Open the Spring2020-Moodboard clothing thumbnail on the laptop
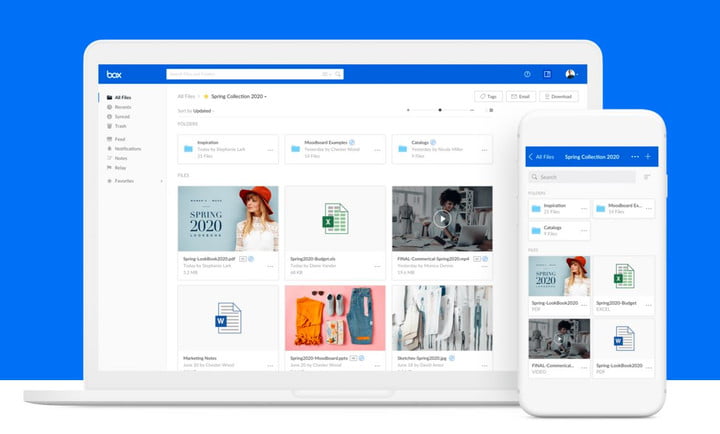This screenshot has width=720, height=434. [x=335, y=318]
